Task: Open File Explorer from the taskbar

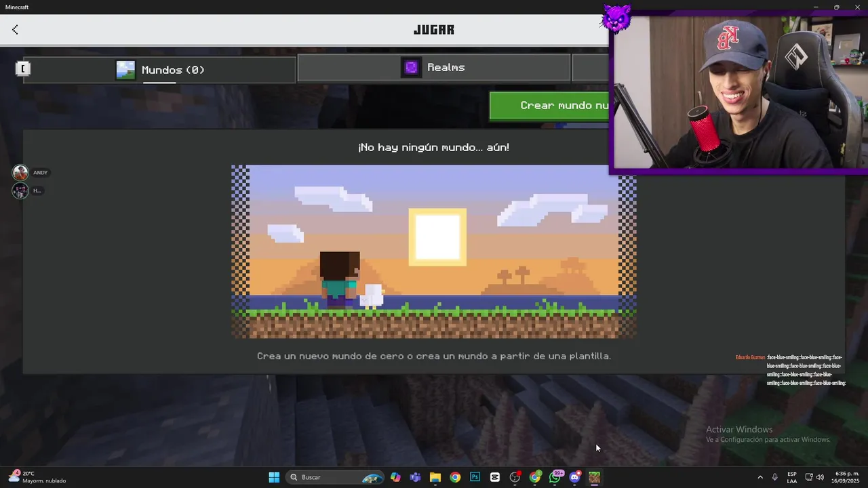Action: point(435,477)
